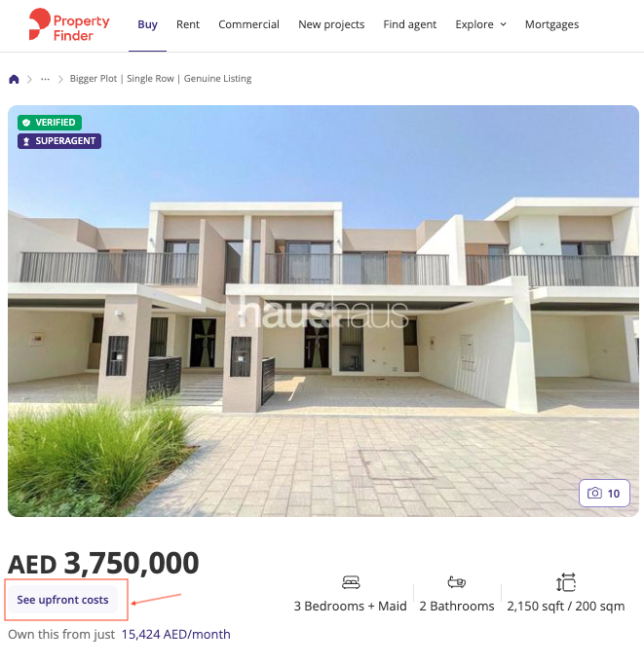Screen dimensions: 644x665
Task: Click the home icon in breadcrumb
Action: (x=14, y=79)
